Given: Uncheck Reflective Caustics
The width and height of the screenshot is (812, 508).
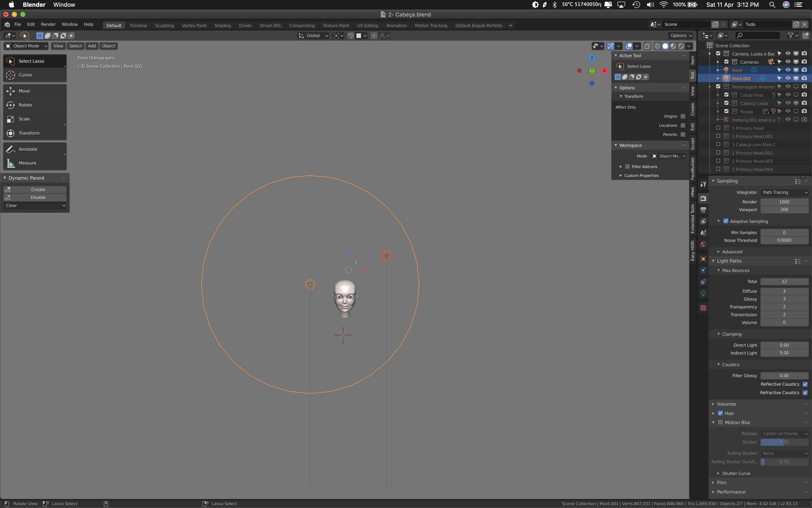Looking at the screenshot, I should tap(805, 384).
